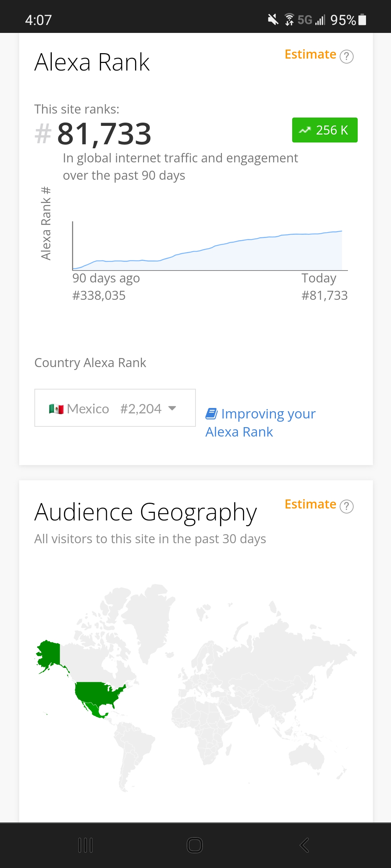The width and height of the screenshot is (391, 868).
Task: Tap the Estimate label in Audience Geography card
Action: tap(310, 504)
